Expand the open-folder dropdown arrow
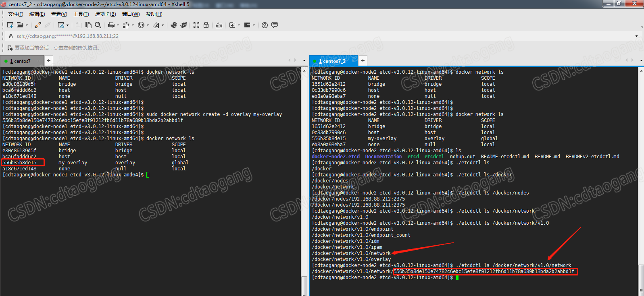The height and width of the screenshot is (296, 644). point(27,25)
